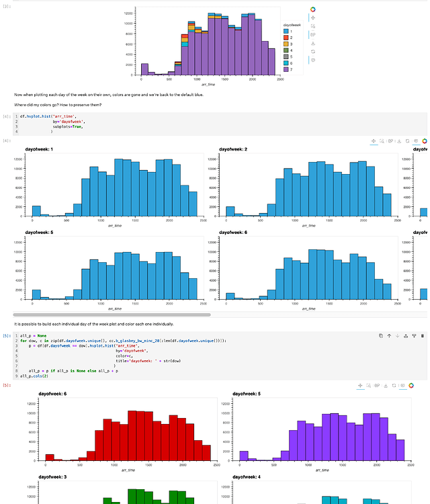Select Box Zoom tool beside the stacked histogram
430x504 pixels.
pyautogui.click(x=313, y=26)
